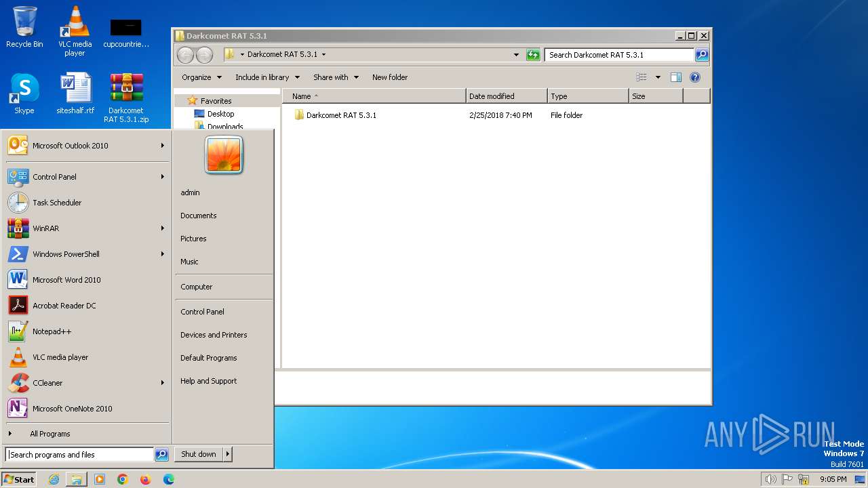Open Microsoft OneNote 2010 from Start menu
This screenshot has width=868, height=488.
tap(87, 409)
